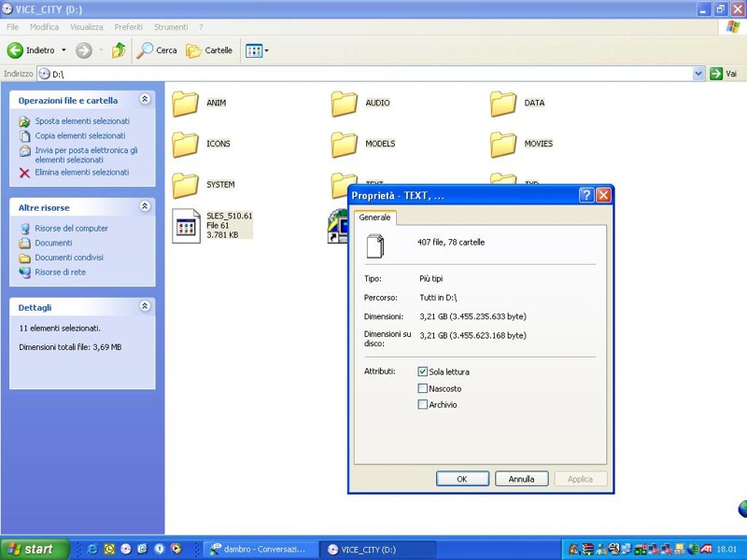Click the Sposta elementi move icon

[x=25, y=121]
